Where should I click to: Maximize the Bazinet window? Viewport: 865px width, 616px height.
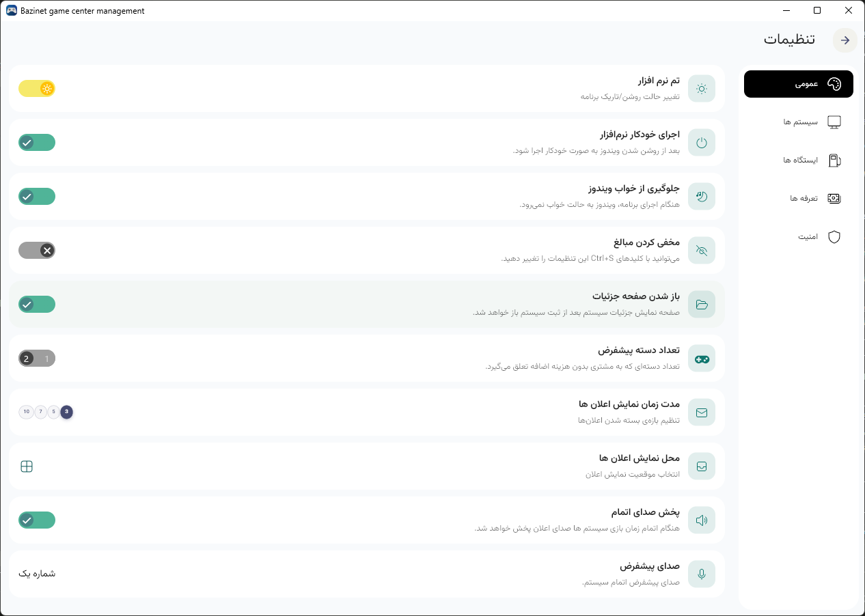(x=817, y=10)
